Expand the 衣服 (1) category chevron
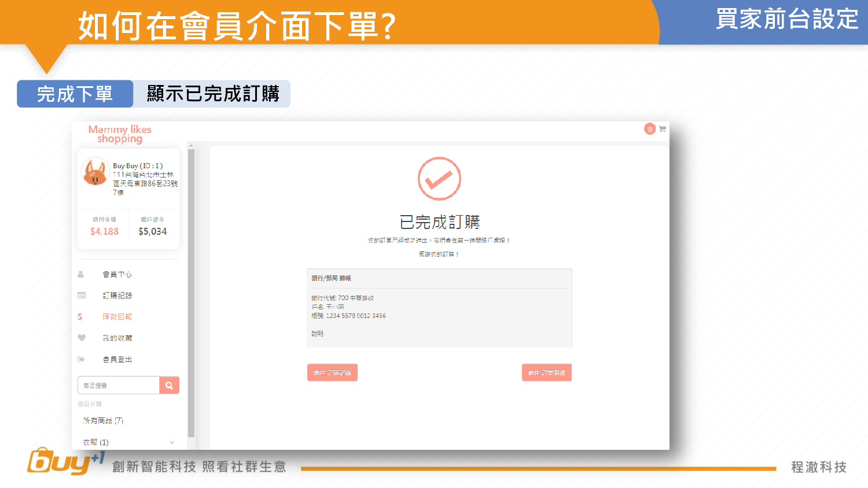The image size is (868, 488). (x=172, y=442)
